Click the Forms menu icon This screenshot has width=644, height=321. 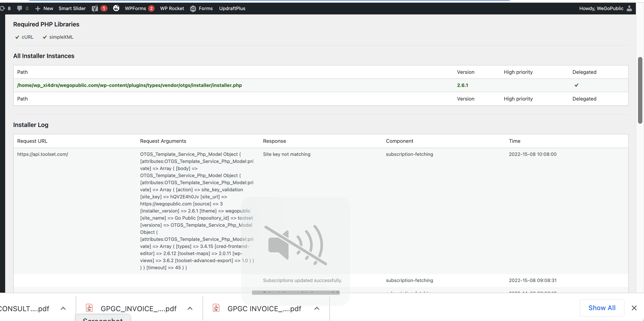point(193,9)
